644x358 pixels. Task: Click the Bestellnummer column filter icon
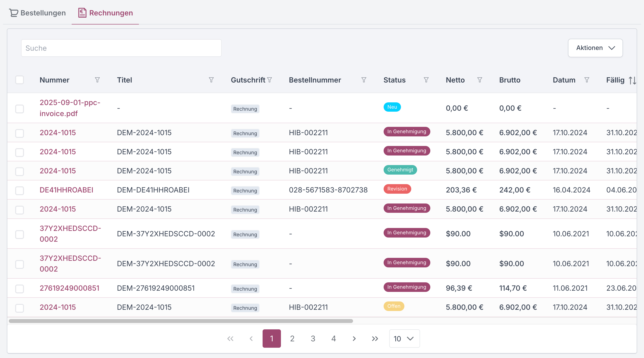click(x=364, y=80)
